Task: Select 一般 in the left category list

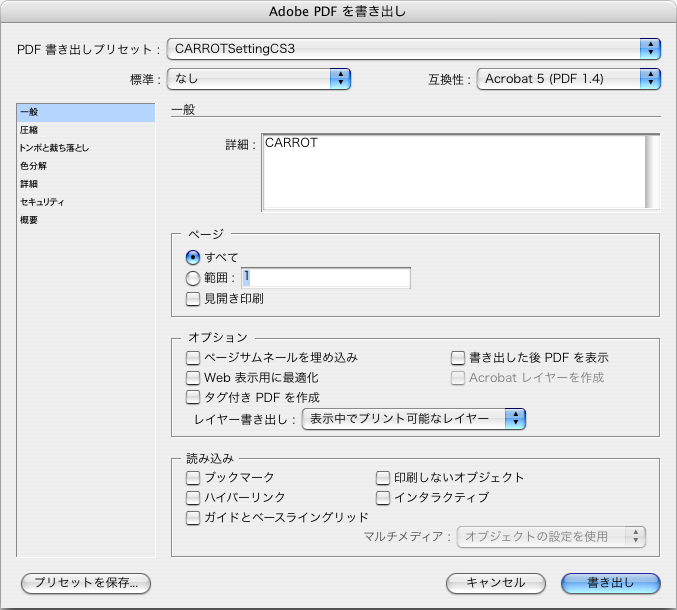Action: pyautogui.click(x=86, y=112)
